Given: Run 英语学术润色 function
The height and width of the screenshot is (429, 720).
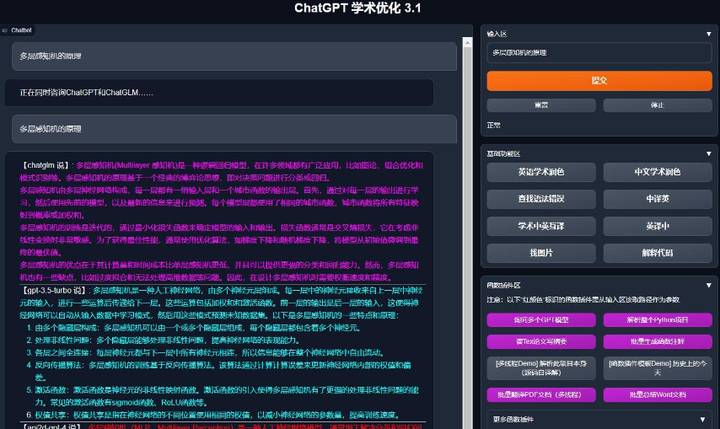Looking at the screenshot, I should point(541,172).
